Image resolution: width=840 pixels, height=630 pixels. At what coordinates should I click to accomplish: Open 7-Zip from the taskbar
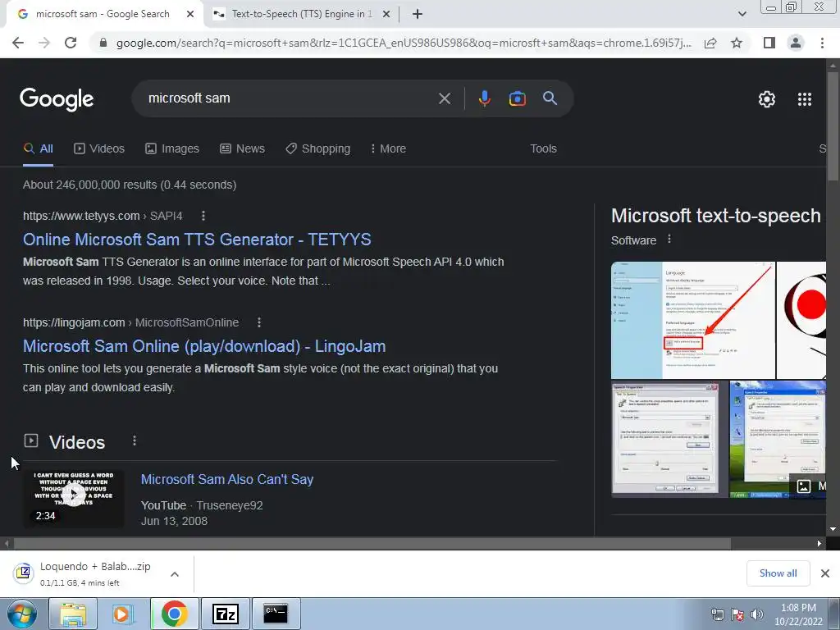tap(225, 614)
